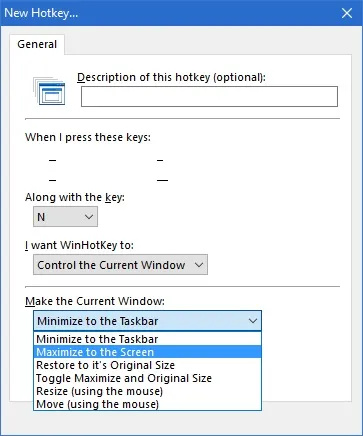Open the N key selection dropdown
Image resolution: width=363 pixels, height=436 pixels.
click(x=65, y=217)
